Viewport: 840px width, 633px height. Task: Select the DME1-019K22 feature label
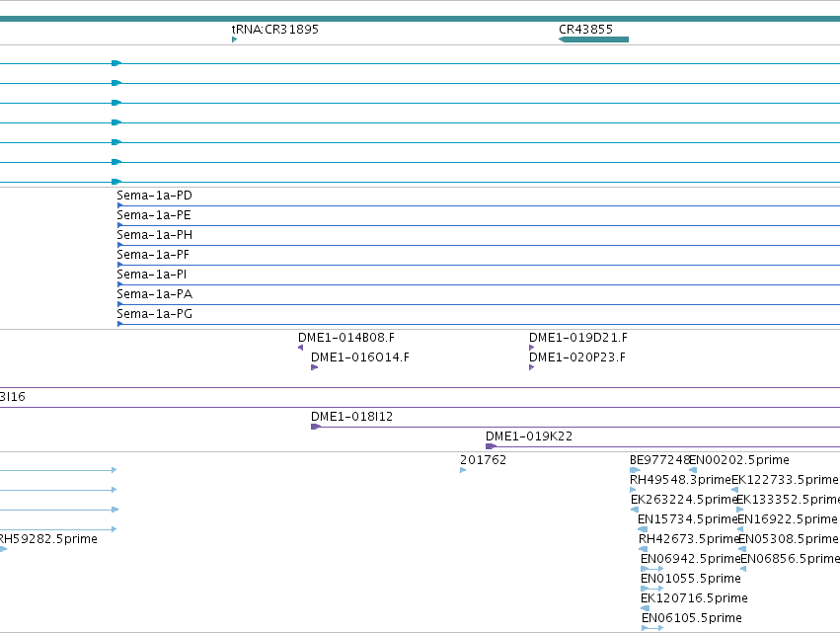pyautogui.click(x=529, y=436)
